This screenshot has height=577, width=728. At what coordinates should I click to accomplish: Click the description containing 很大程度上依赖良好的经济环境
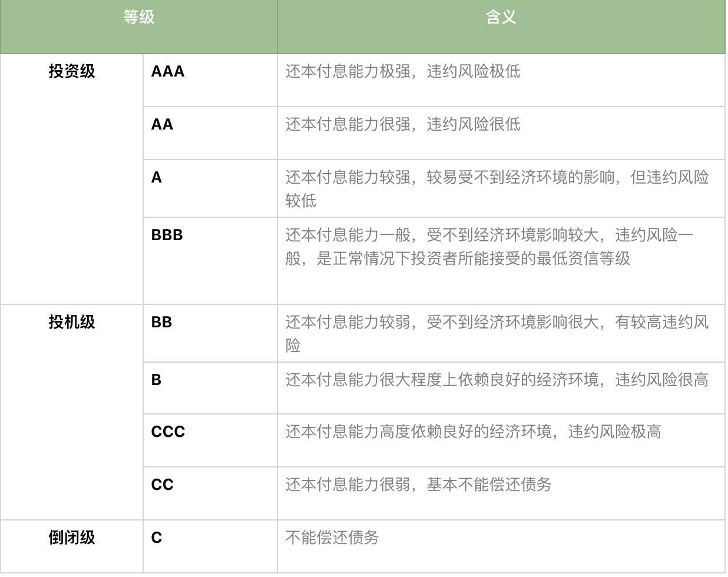tap(497, 380)
